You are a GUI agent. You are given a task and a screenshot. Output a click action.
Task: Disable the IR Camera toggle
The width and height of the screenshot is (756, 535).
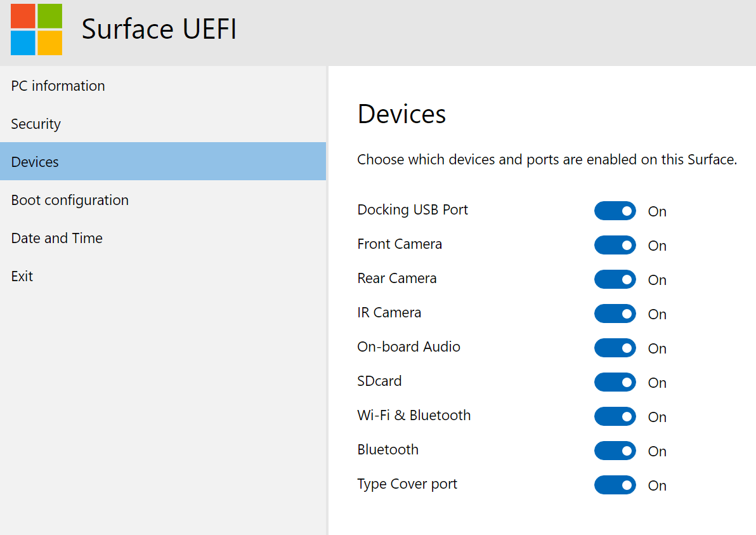pos(615,314)
